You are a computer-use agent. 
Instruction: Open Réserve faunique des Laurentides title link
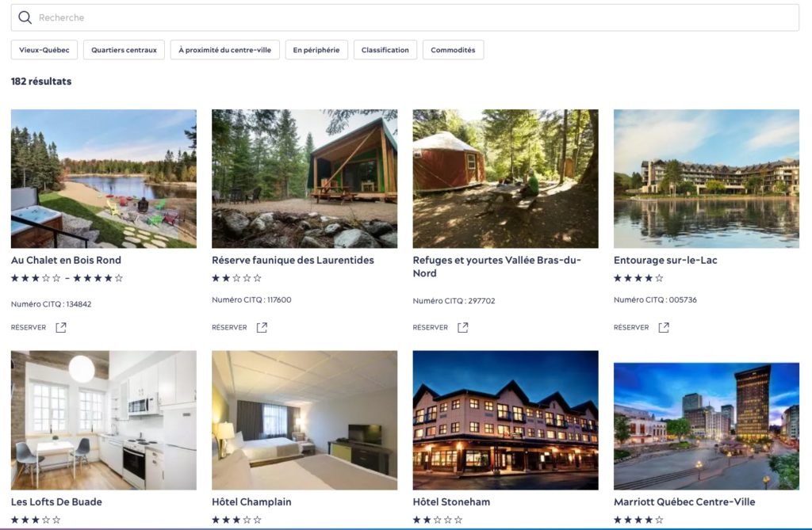(x=293, y=260)
